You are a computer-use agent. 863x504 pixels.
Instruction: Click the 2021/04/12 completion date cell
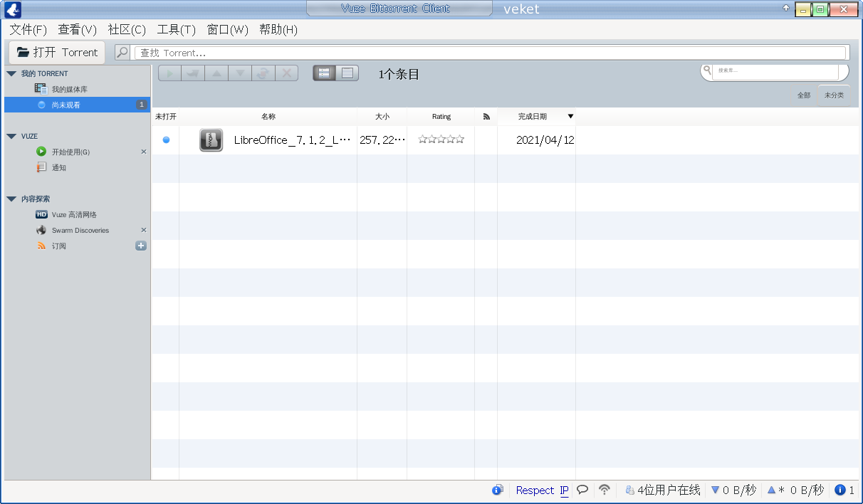click(545, 140)
